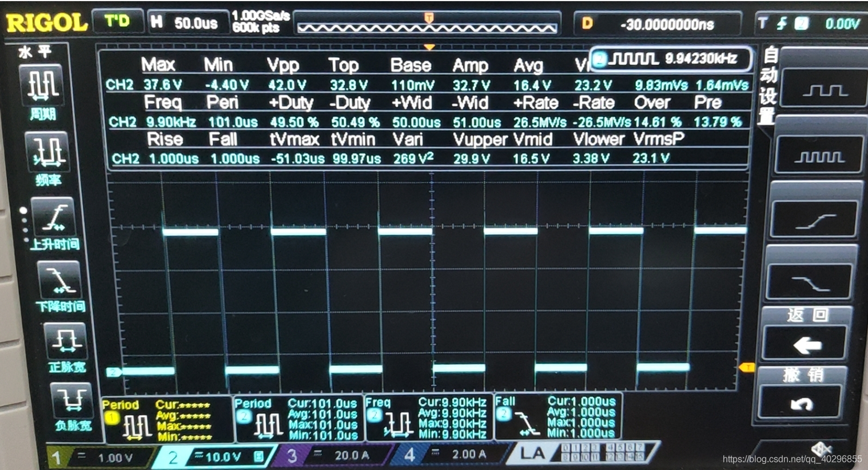Click the frequency counter 9.94230kHz display
The width and height of the screenshot is (868, 470).
pos(671,59)
